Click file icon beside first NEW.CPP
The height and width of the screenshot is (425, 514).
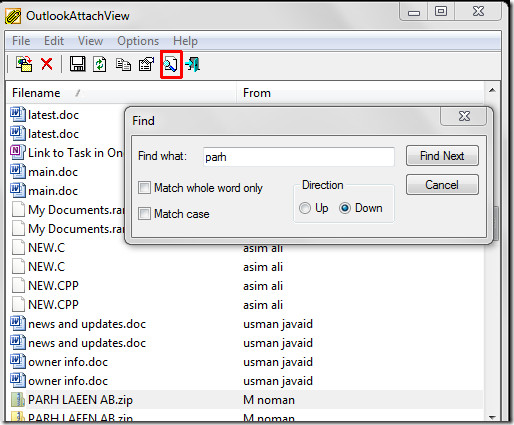18,285
